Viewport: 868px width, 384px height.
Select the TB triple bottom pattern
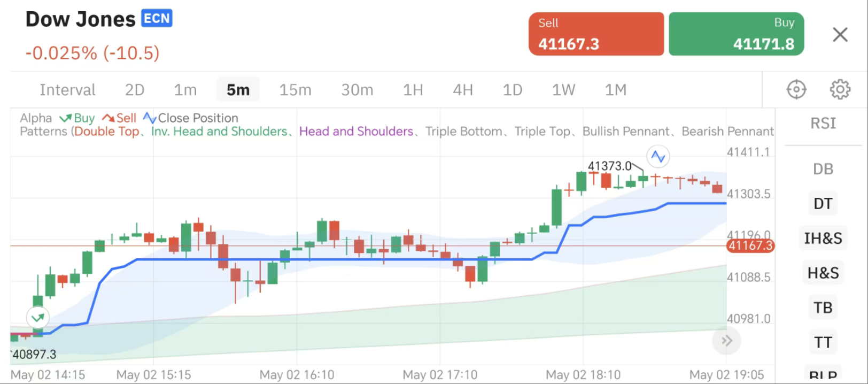point(823,308)
